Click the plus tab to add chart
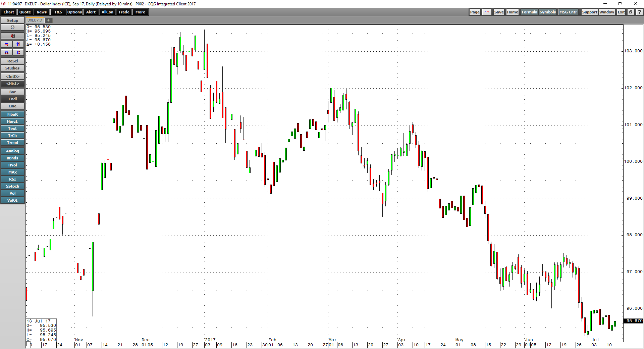Screen dimensions: 644x349 coord(48,20)
